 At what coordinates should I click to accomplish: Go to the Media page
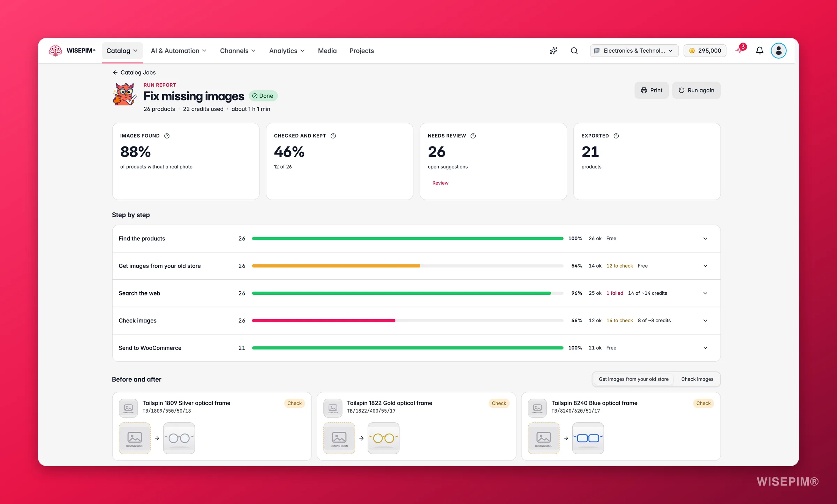point(327,51)
